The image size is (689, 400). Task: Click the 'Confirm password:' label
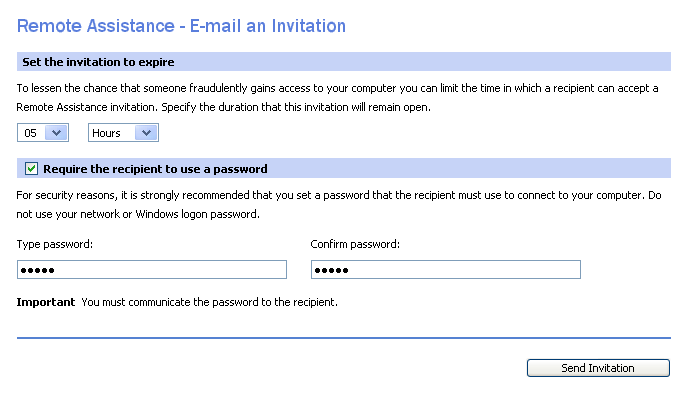point(355,244)
